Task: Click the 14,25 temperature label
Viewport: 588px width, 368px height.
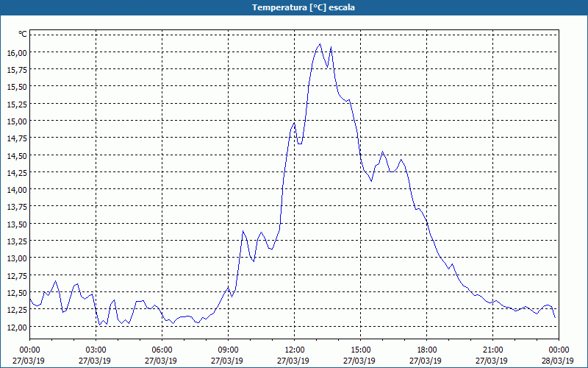Action: [x=17, y=172]
